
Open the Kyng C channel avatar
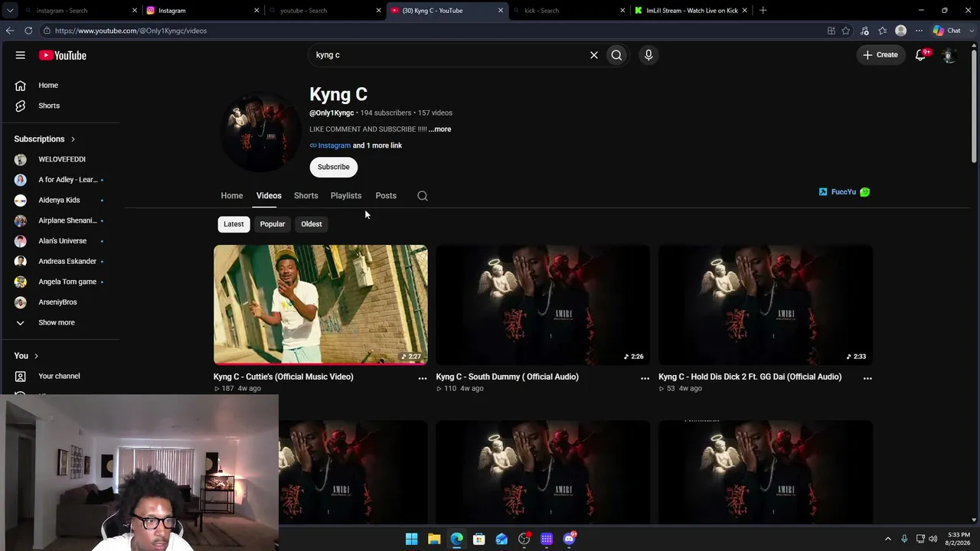pos(261,132)
